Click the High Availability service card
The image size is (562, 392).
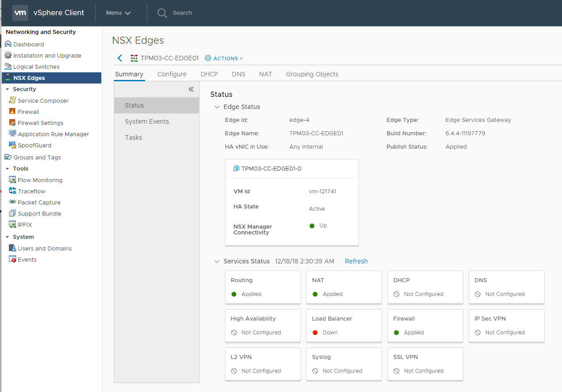(262, 325)
